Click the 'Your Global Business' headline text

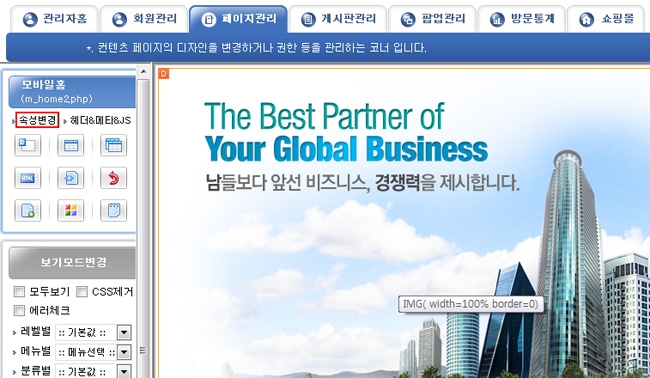(346, 149)
